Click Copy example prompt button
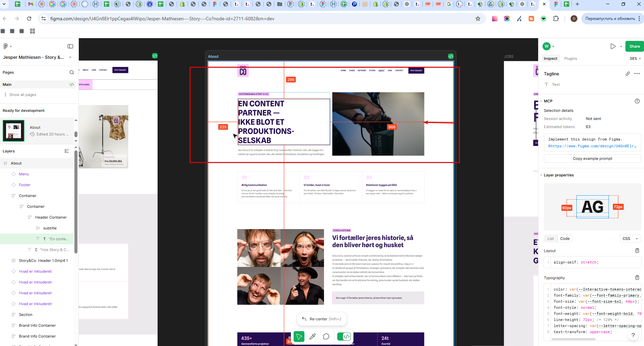The width and height of the screenshot is (644, 346). point(592,158)
